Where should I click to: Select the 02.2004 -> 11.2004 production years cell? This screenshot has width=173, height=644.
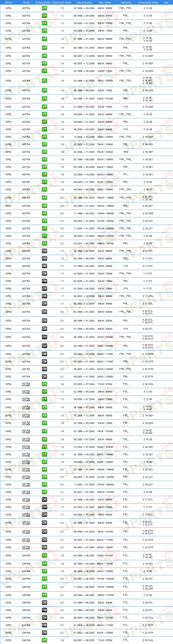click(84, 152)
